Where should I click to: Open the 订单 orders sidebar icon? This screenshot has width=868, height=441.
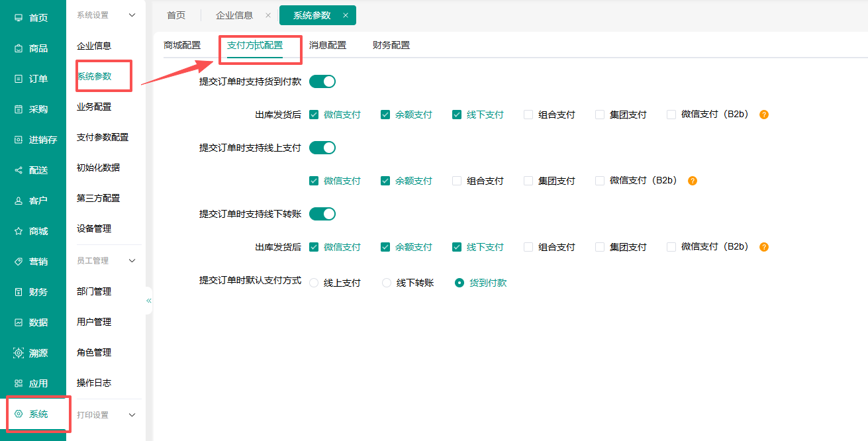19,79
